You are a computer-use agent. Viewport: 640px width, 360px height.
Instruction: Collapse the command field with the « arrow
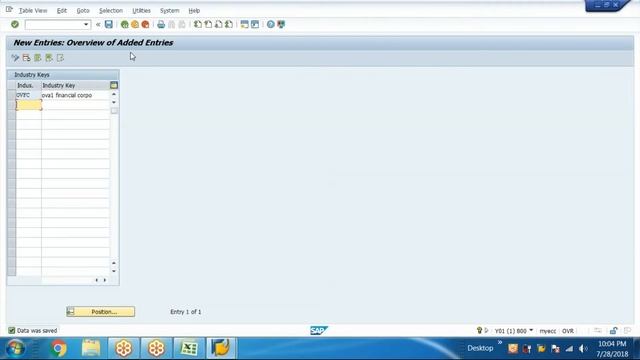click(x=98, y=24)
